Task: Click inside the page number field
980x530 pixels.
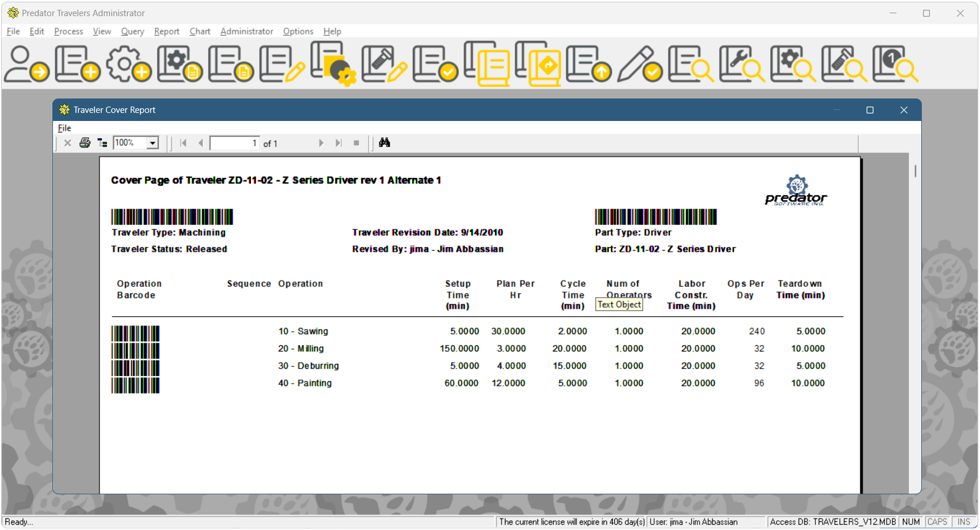Action: tap(234, 143)
